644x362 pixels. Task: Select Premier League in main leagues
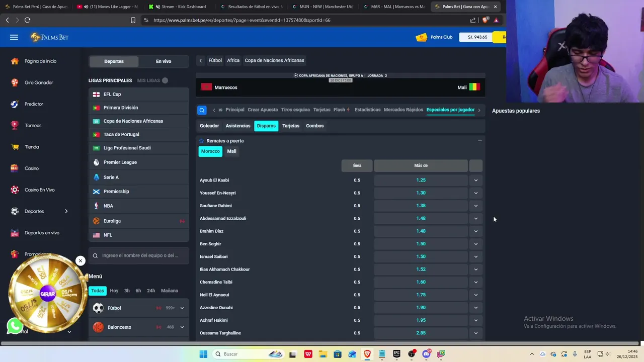pyautogui.click(x=139, y=162)
